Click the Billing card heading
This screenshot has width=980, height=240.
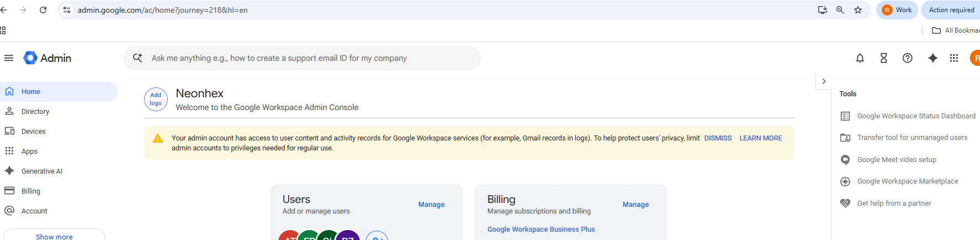click(501, 199)
